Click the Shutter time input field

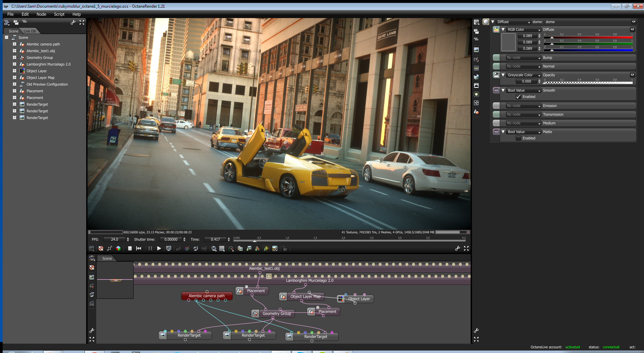point(171,239)
